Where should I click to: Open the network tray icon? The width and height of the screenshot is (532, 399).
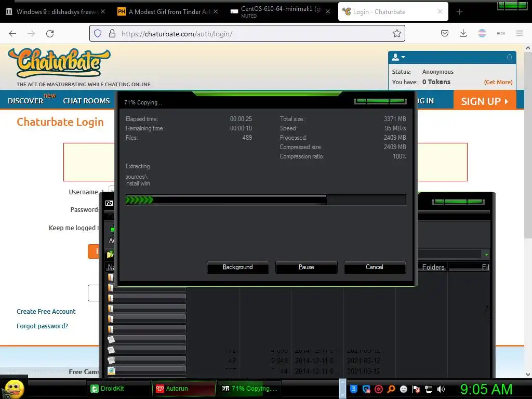pyautogui.click(x=429, y=389)
